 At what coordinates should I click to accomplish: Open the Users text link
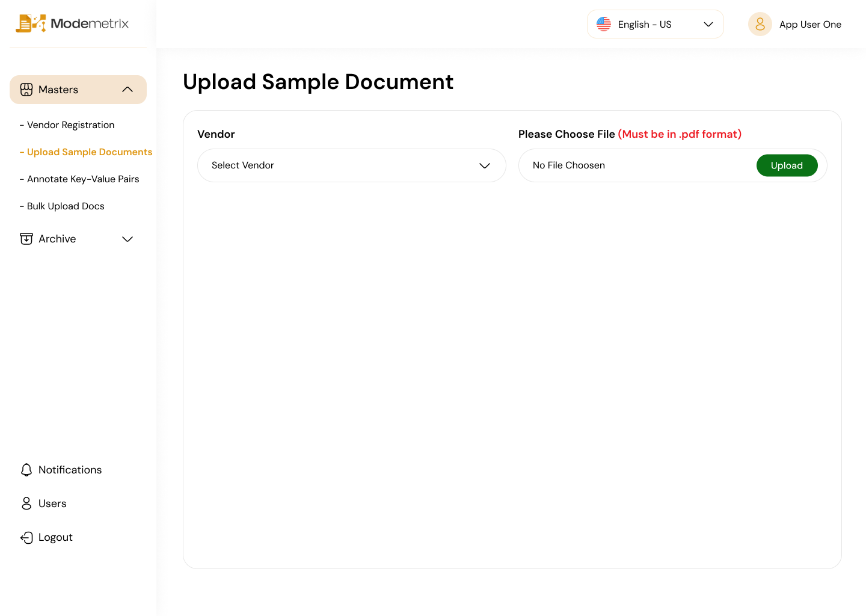pos(52,504)
